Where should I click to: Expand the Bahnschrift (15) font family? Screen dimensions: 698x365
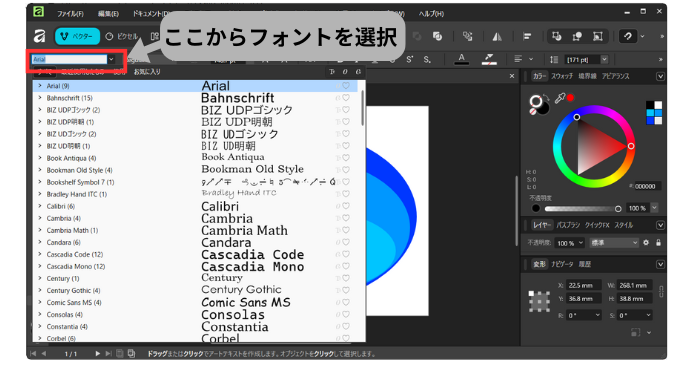(40, 97)
